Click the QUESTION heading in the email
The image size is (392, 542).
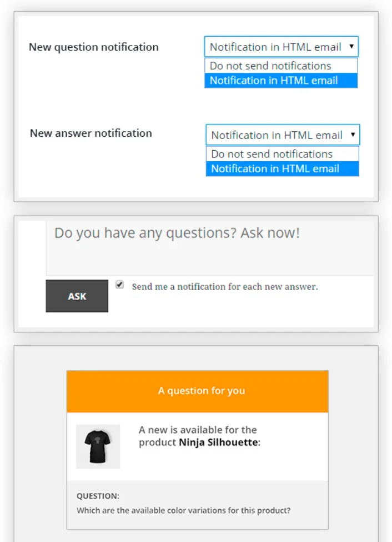pos(98,496)
